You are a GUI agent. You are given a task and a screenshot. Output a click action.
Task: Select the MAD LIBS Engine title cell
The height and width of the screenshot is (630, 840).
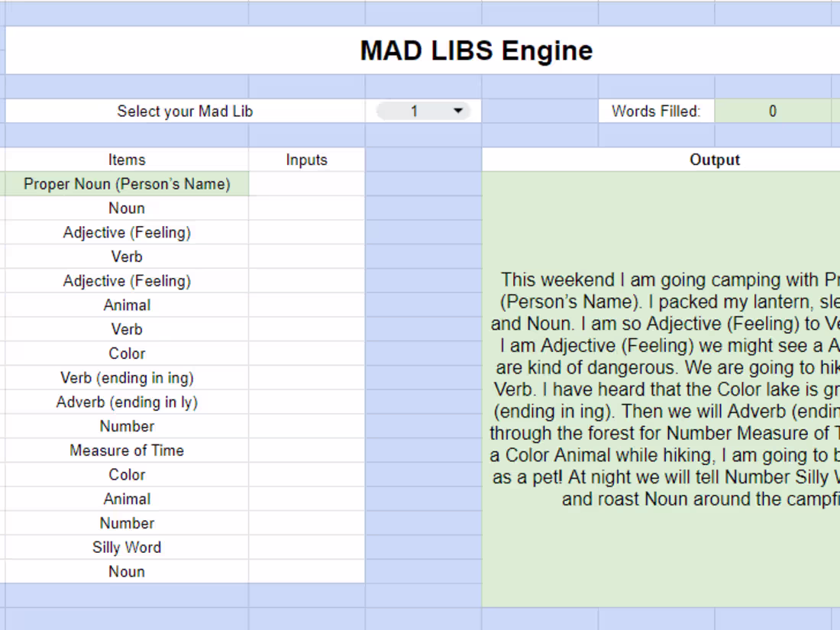tap(476, 50)
